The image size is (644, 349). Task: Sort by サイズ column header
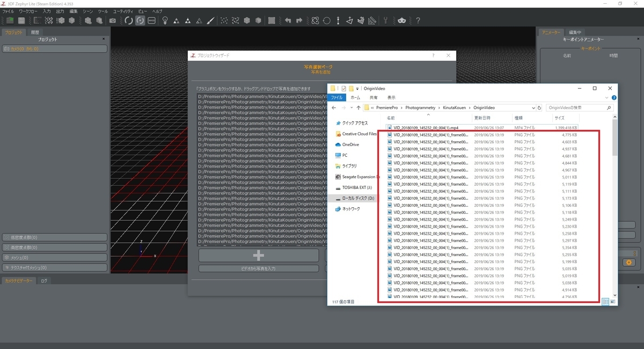click(x=559, y=118)
